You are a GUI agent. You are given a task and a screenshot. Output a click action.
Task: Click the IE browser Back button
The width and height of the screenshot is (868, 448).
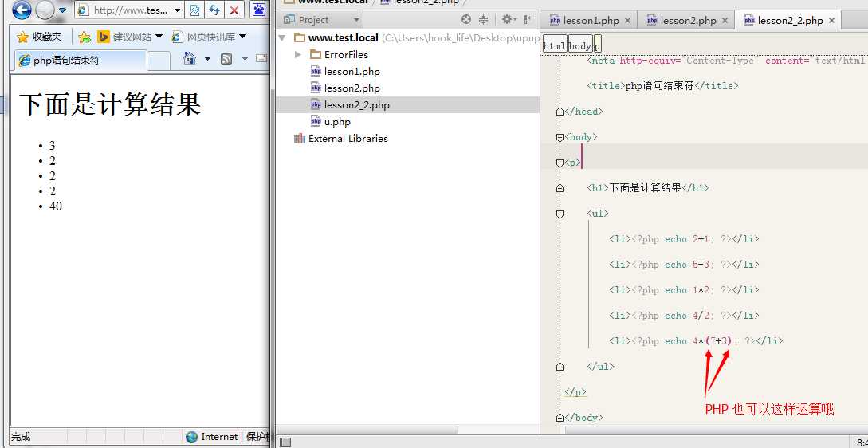[22, 9]
